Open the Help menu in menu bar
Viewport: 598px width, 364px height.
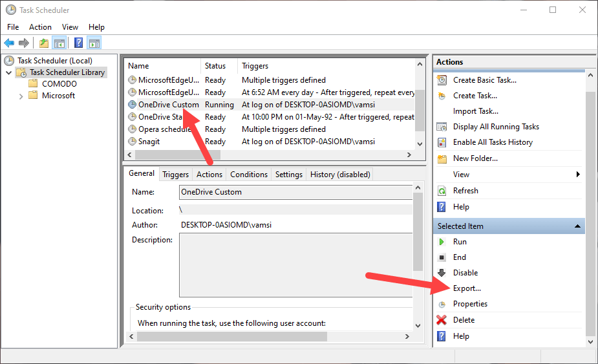pyautogui.click(x=96, y=27)
